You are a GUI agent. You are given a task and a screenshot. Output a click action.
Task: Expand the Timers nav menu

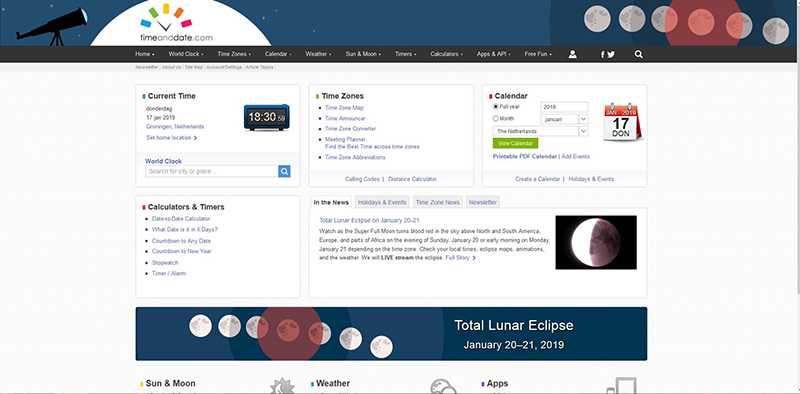pyautogui.click(x=405, y=54)
